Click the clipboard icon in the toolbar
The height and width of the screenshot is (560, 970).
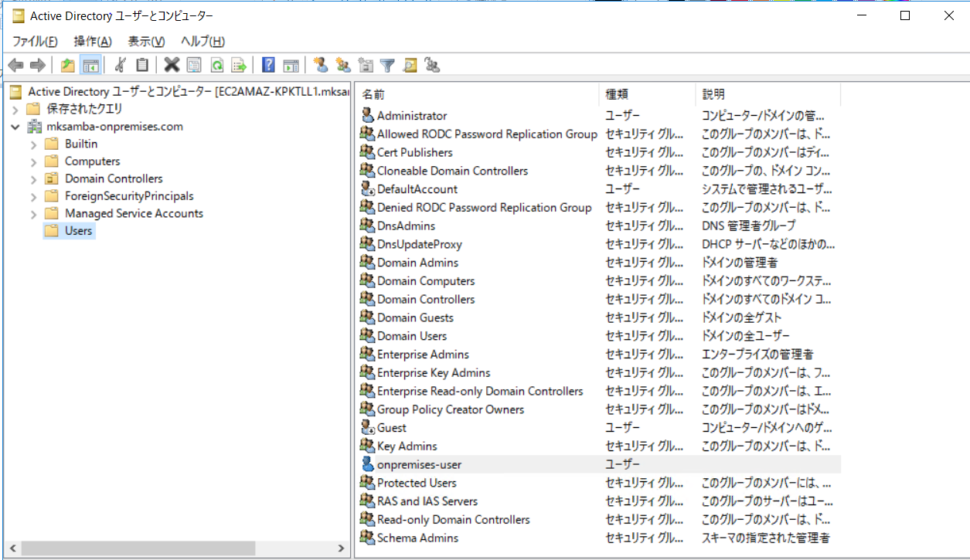point(142,65)
